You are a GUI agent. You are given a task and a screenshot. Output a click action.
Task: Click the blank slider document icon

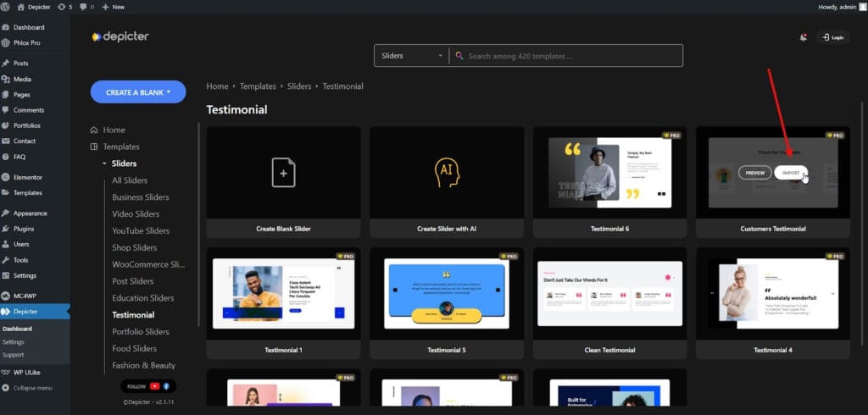283,172
